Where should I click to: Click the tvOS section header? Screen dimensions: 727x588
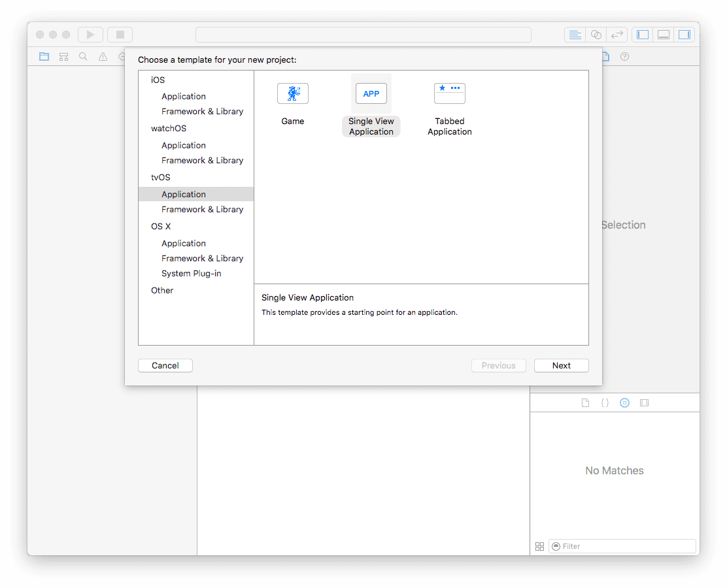[x=160, y=178]
